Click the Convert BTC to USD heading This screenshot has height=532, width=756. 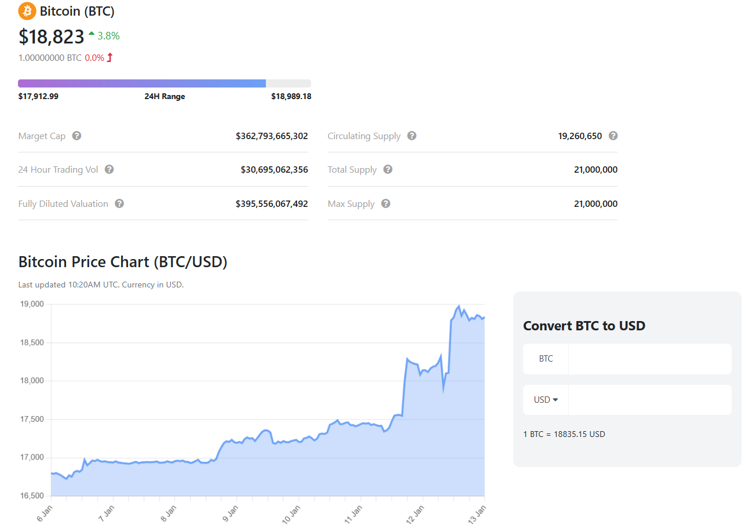584,326
